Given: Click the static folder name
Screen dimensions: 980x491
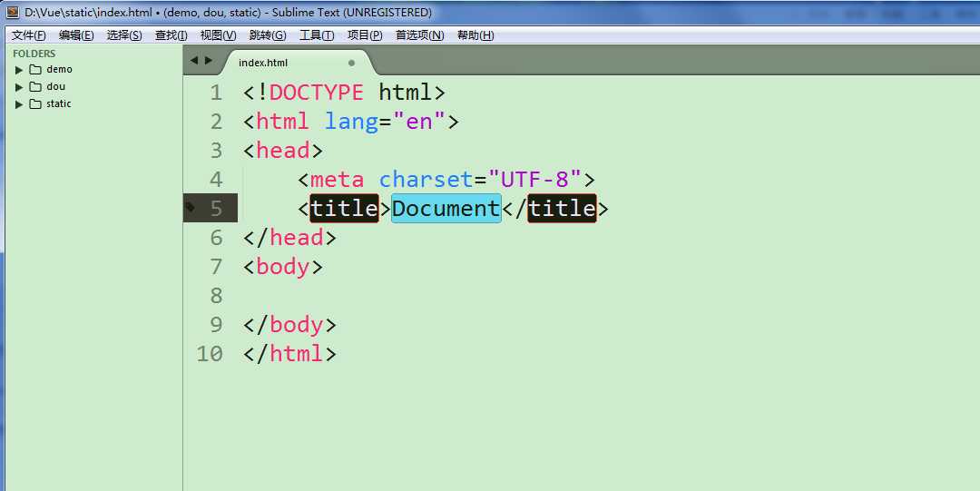Looking at the screenshot, I should coord(59,103).
